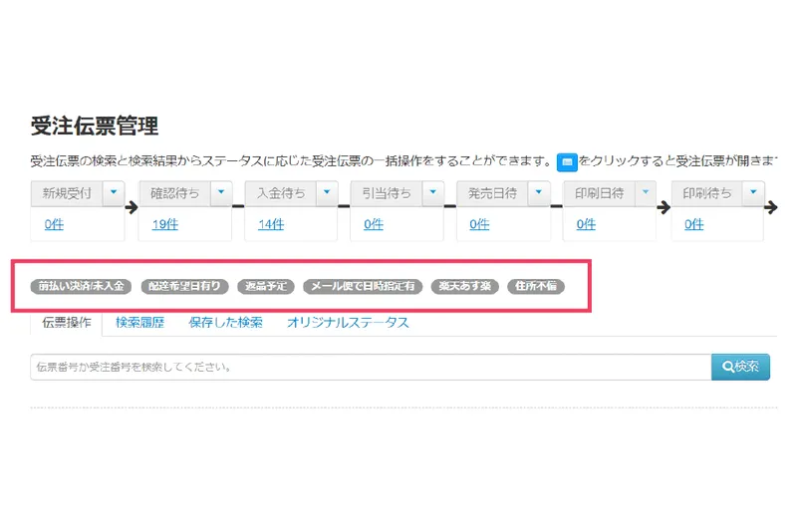Select the 前払い決済未入金 tag
Screen dimensions: 797x532
pos(81,287)
